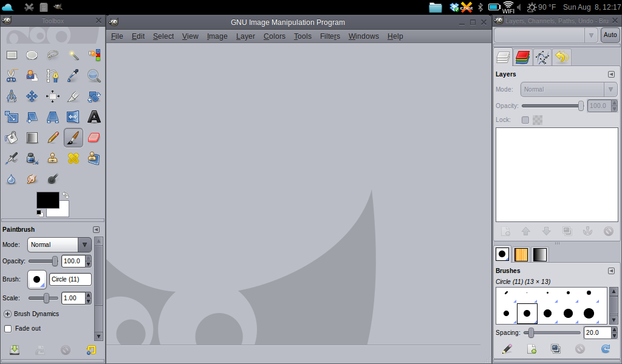The image size is (622, 364).
Task: Open the Colors menu
Action: [275, 36]
